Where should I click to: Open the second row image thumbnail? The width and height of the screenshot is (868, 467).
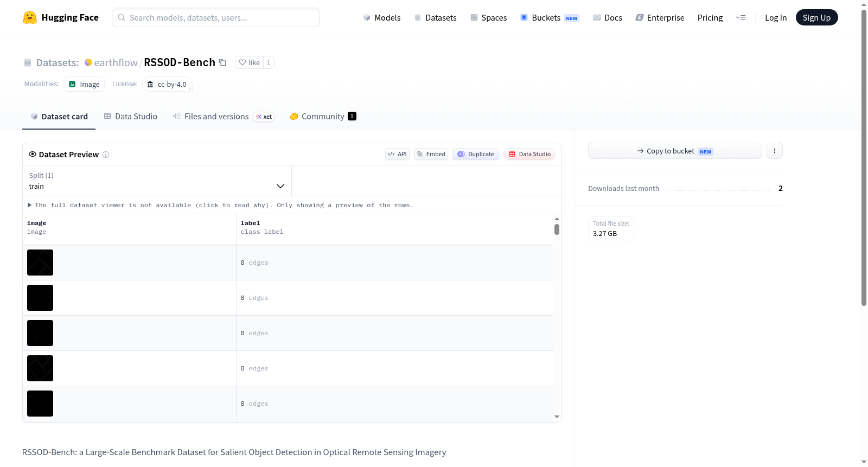[40, 298]
